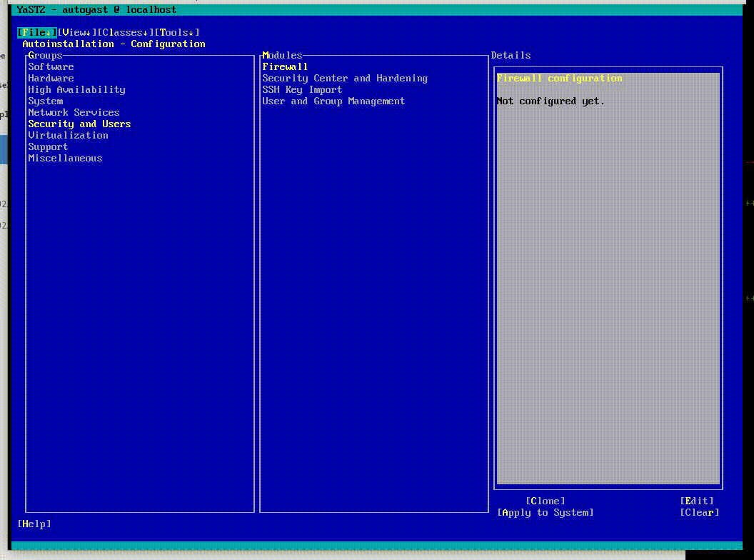Choose the SSH Key Import module
This screenshot has width=754, height=560.
click(x=302, y=89)
